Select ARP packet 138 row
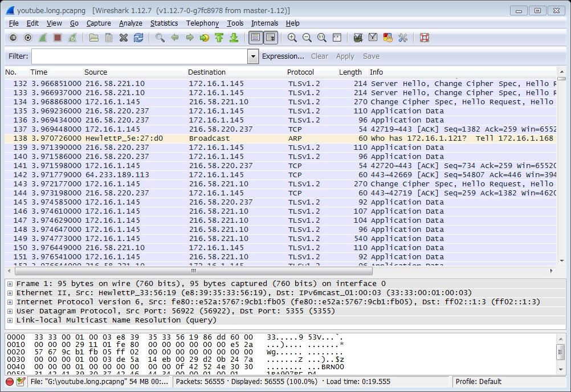Viewport: 571px width, 392px height. coord(280,138)
